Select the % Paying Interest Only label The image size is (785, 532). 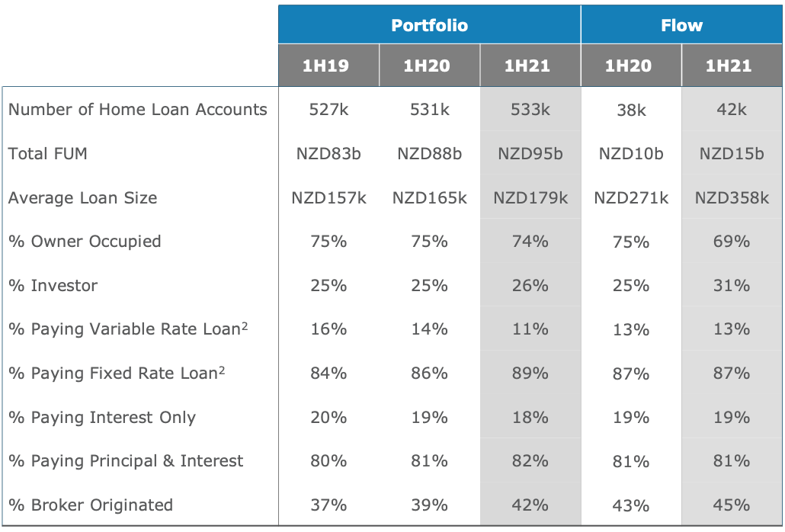[x=102, y=418]
